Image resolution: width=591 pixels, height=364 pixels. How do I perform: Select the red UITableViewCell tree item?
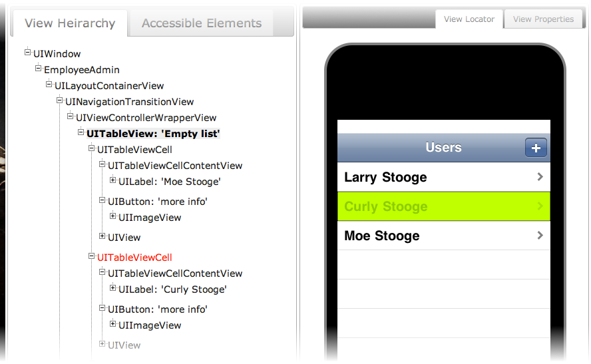[134, 258]
